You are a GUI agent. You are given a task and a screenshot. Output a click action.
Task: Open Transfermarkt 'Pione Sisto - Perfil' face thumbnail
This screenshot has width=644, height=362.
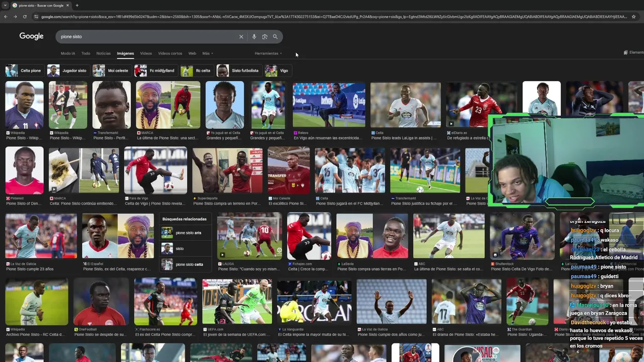pyautogui.click(x=112, y=105)
